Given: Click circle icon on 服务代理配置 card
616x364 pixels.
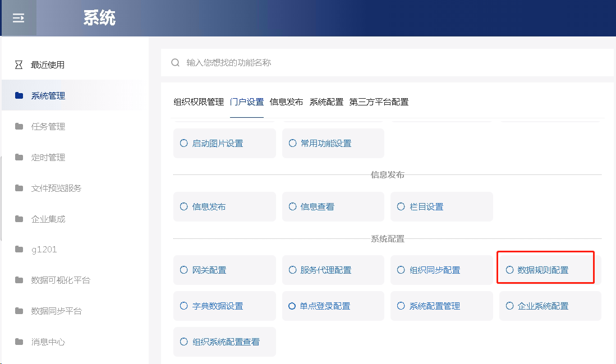Looking at the screenshot, I should coord(293,270).
